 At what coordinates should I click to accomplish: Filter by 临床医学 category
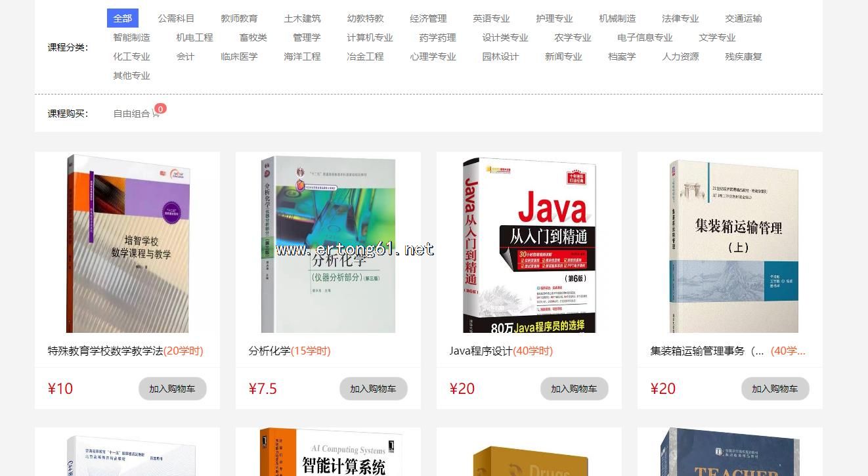239,56
